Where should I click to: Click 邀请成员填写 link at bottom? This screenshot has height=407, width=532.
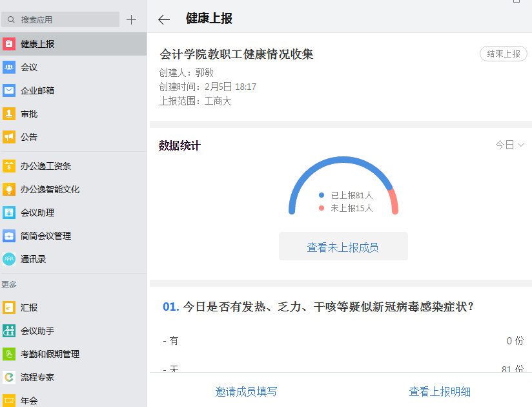pyautogui.click(x=246, y=391)
